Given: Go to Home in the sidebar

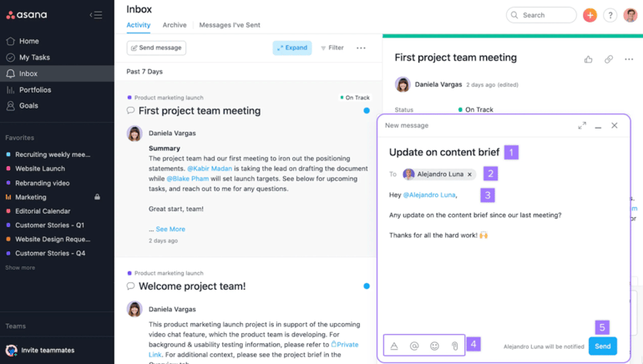Looking at the screenshot, I should click(28, 41).
